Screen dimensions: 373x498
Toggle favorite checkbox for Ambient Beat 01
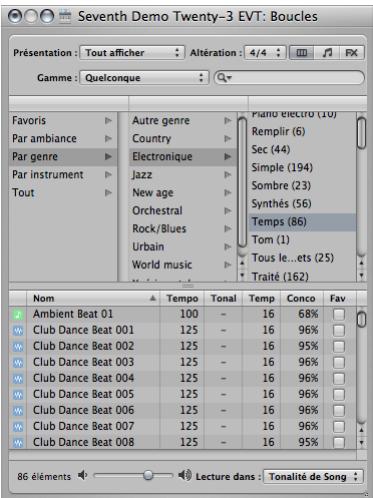coord(339,314)
